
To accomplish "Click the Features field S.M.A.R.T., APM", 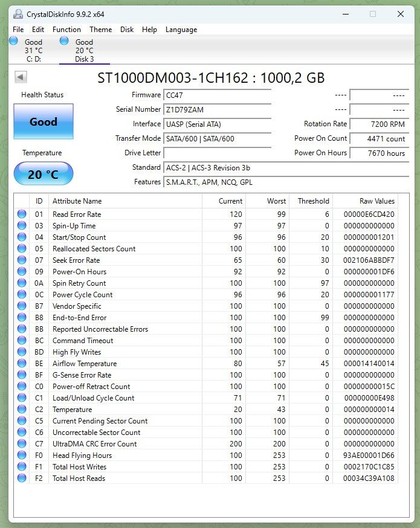I will 286,182.
